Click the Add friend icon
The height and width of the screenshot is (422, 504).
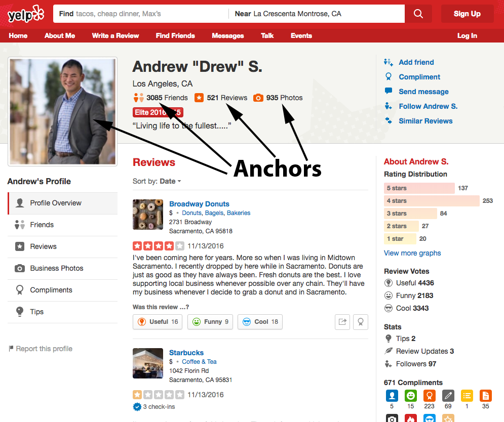[x=389, y=62]
